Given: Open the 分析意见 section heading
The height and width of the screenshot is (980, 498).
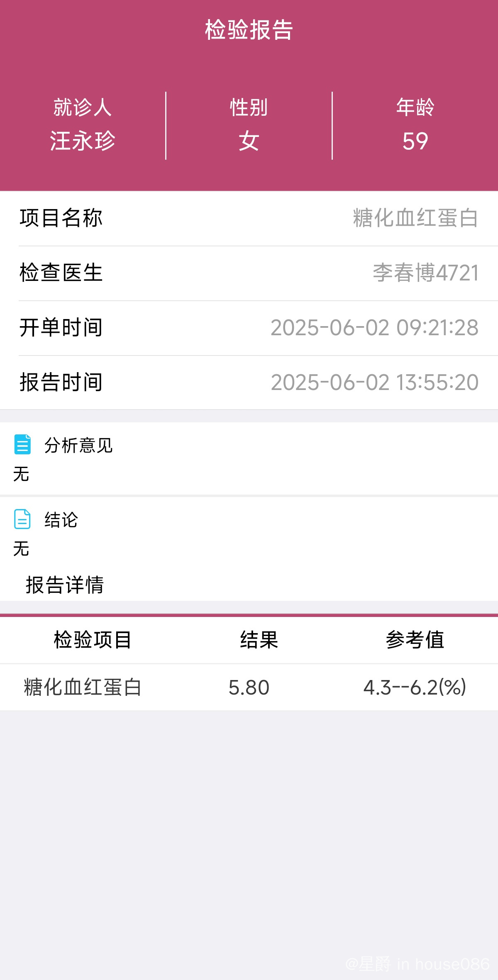Looking at the screenshot, I should pyautogui.click(x=78, y=445).
